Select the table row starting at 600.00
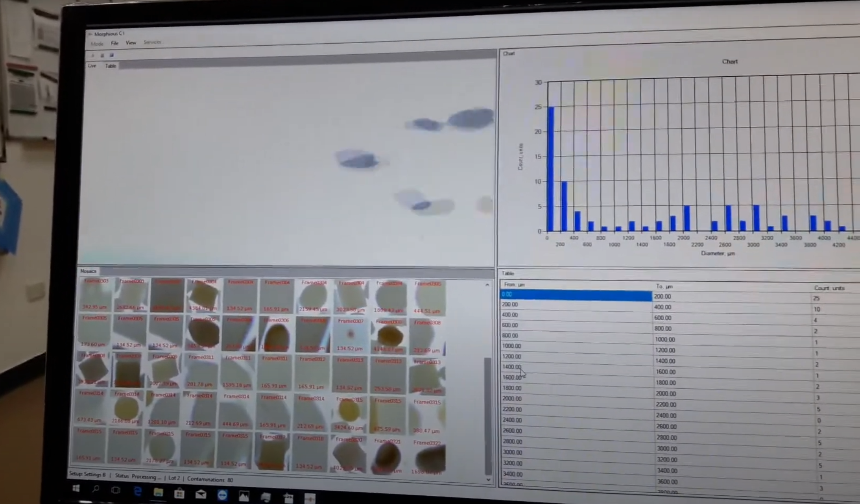 tap(681, 328)
